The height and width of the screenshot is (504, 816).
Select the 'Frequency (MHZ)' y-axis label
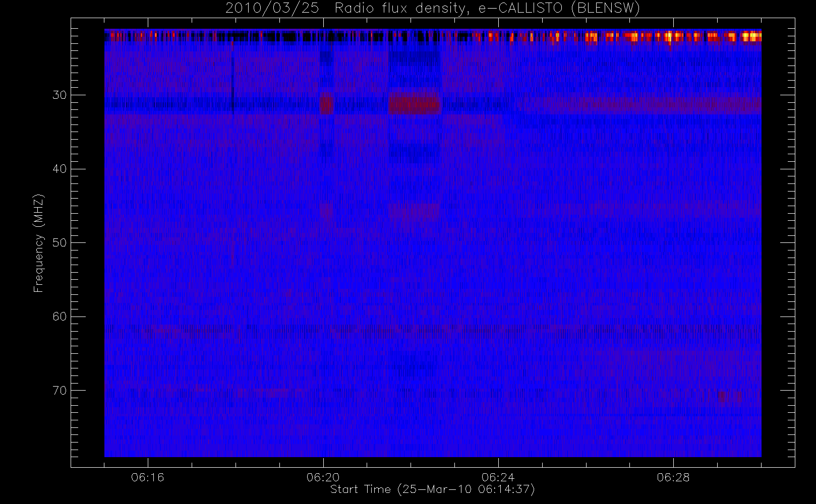coord(39,243)
